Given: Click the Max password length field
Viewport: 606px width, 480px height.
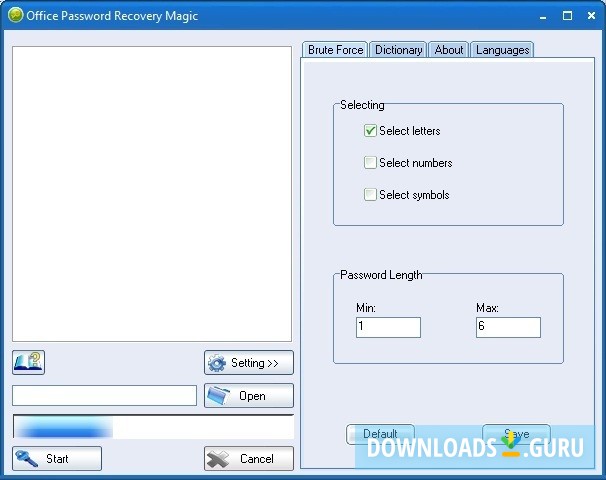Looking at the screenshot, I should pyautogui.click(x=508, y=327).
